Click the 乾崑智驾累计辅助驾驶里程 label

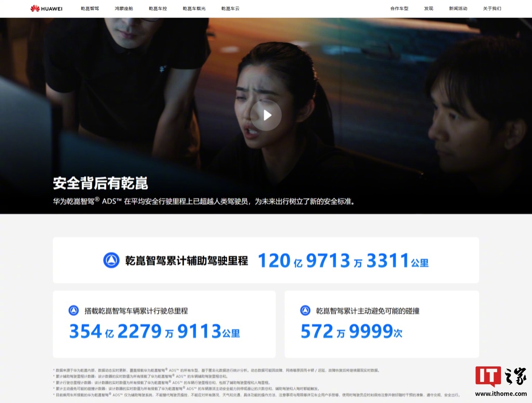tap(187, 261)
